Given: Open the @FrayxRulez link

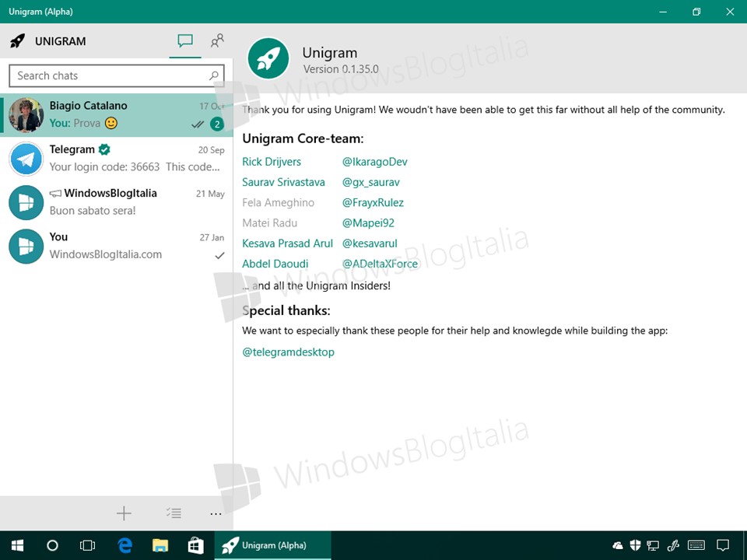Looking at the screenshot, I should click(373, 203).
